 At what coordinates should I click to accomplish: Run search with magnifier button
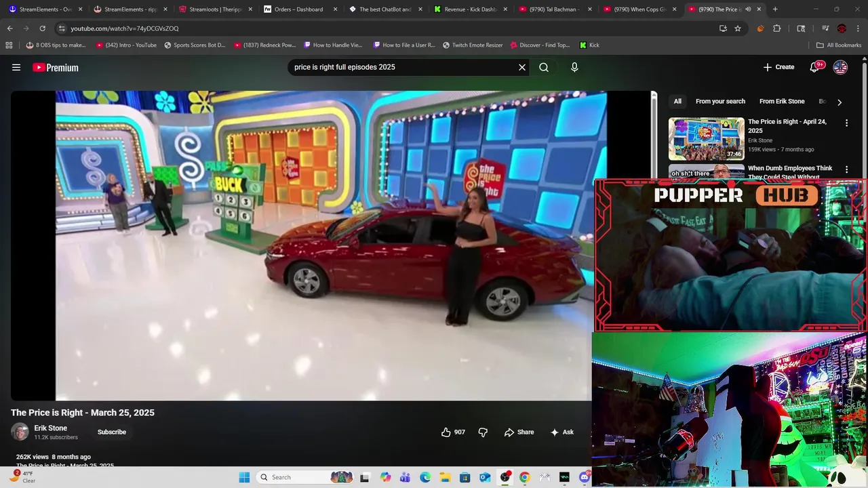click(x=544, y=67)
